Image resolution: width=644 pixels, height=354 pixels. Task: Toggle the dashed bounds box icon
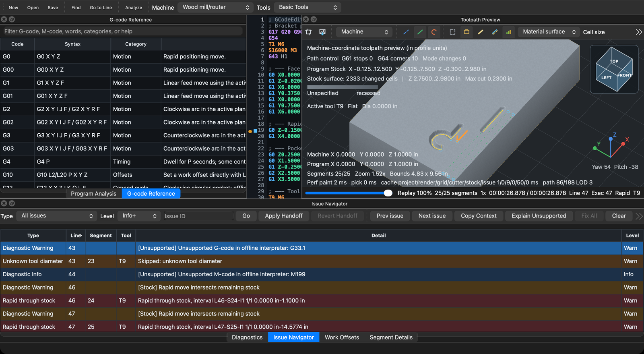pos(452,32)
